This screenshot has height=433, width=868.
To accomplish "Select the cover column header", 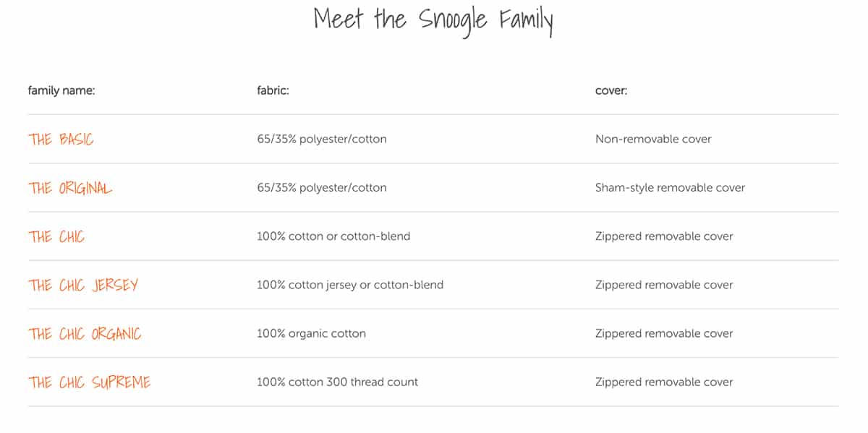I will 611,91.
